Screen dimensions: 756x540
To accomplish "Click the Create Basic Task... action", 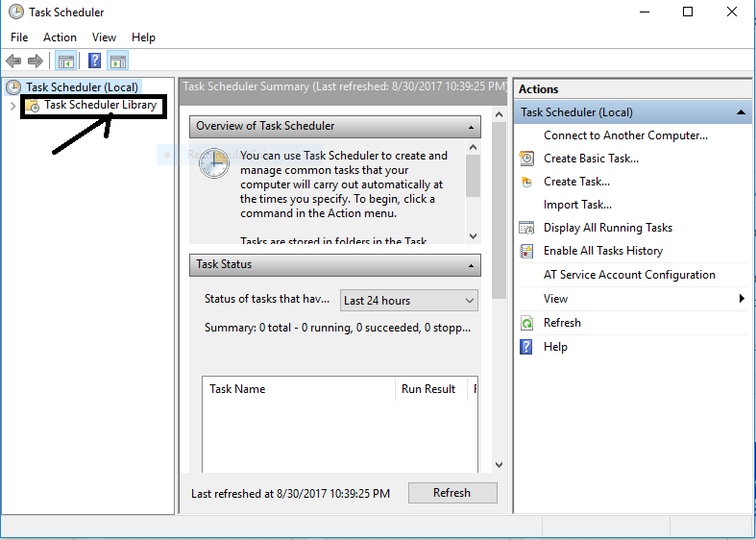I will point(591,159).
